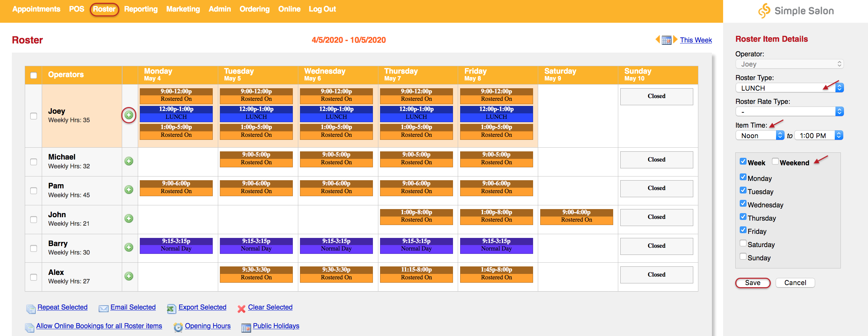
Task: Click Log Out
Action: tap(322, 9)
